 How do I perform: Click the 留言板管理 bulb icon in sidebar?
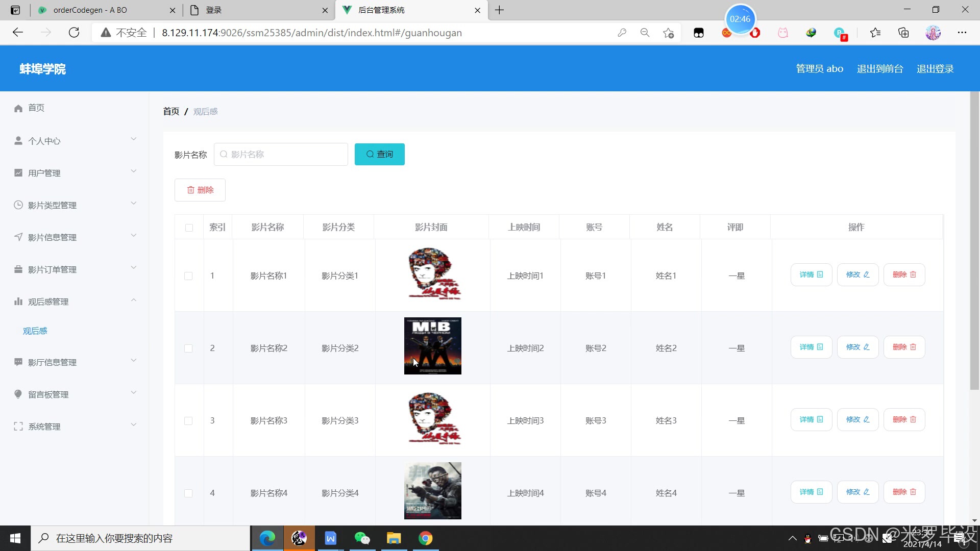(18, 394)
